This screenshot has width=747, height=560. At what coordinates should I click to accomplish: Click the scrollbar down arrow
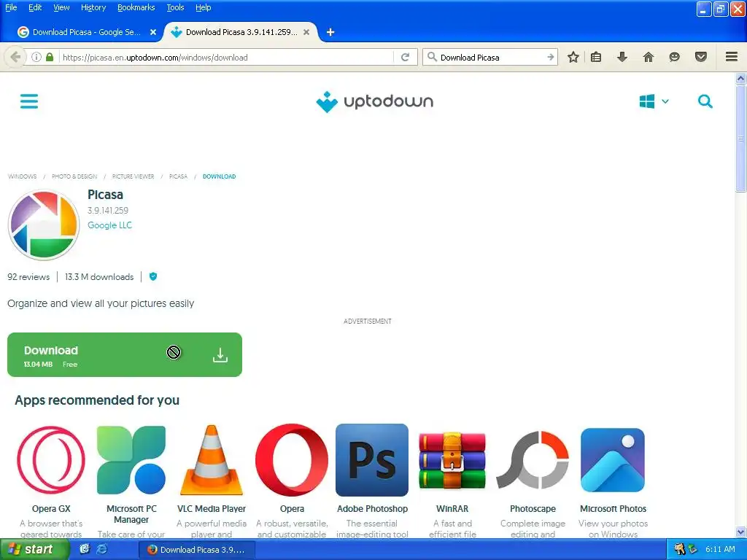coord(741,532)
